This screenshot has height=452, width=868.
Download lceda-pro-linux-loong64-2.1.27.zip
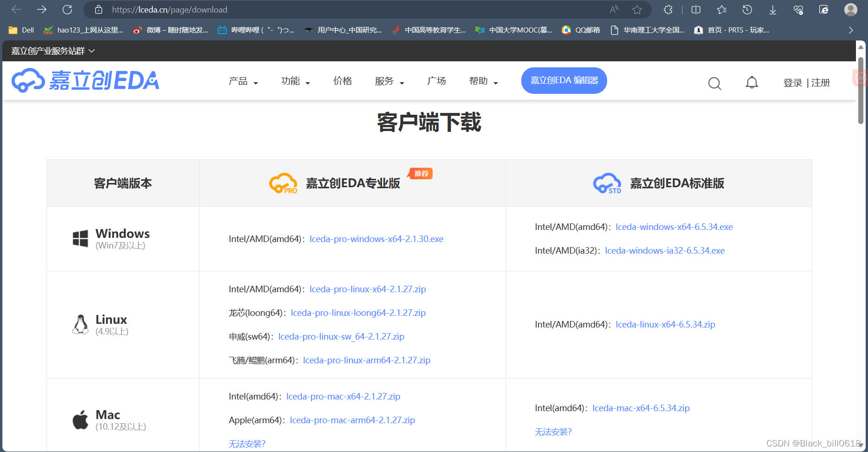(358, 313)
